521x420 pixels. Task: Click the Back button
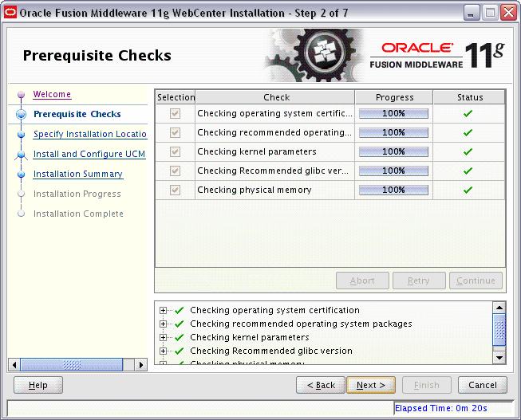point(321,385)
